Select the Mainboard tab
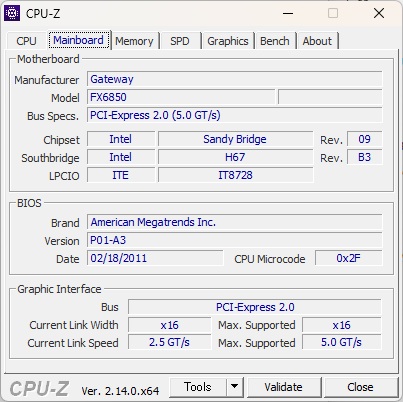The width and height of the screenshot is (403, 402). pos(78,40)
